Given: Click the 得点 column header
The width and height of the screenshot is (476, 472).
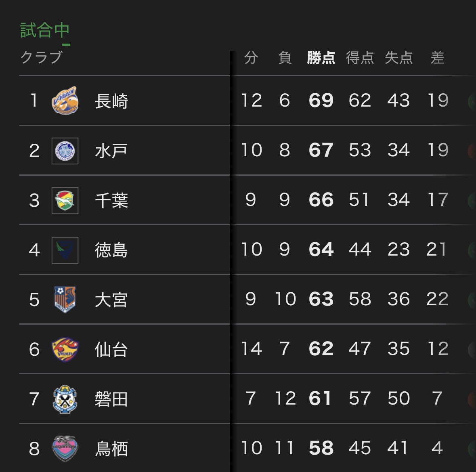Looking at the screenshot, I should click(360, 58).
